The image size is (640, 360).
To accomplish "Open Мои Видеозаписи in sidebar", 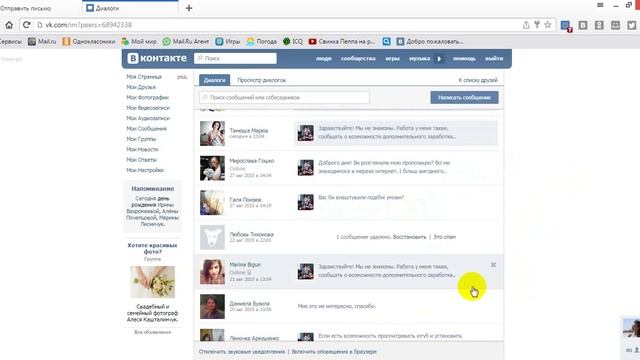I will (148, 108).
